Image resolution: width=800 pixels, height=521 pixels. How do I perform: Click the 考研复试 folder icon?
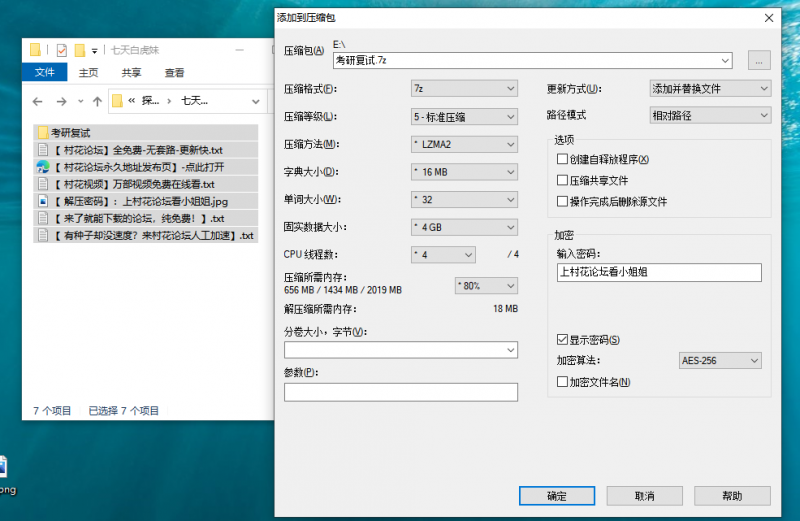pyautogui.click(x=42, y=132)
